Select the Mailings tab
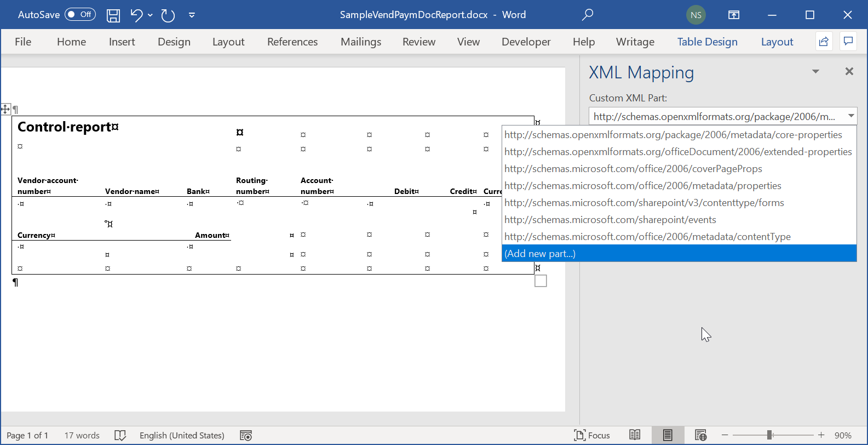 [x=361, y=42]
